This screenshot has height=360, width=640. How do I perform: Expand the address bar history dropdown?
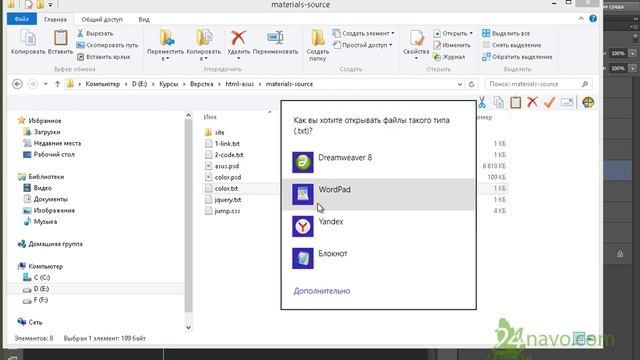[x=460, y=84]
